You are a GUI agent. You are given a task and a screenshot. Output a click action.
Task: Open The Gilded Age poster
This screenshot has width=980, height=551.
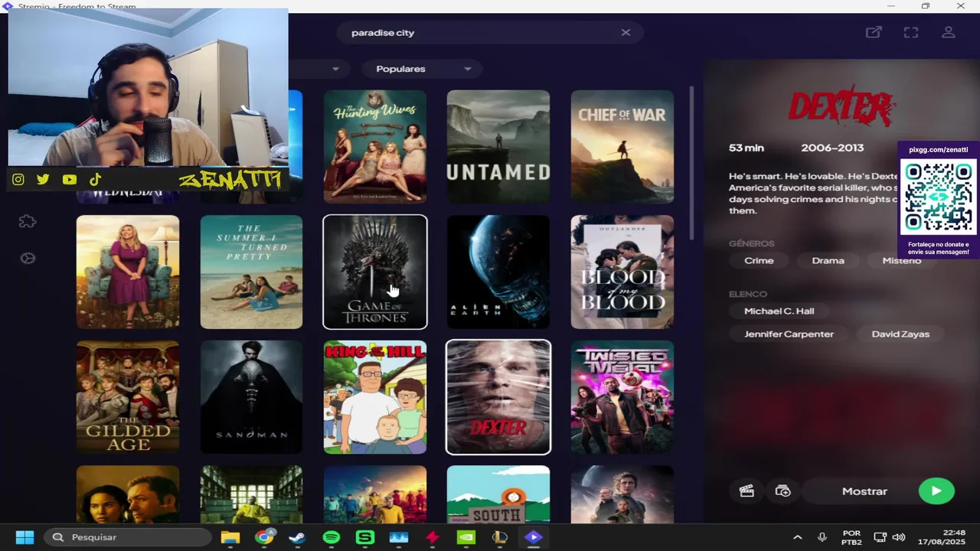[128, 397]
